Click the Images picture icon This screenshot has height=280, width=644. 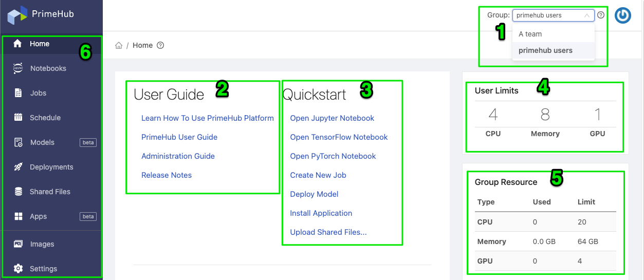click(x=18, y=244)
